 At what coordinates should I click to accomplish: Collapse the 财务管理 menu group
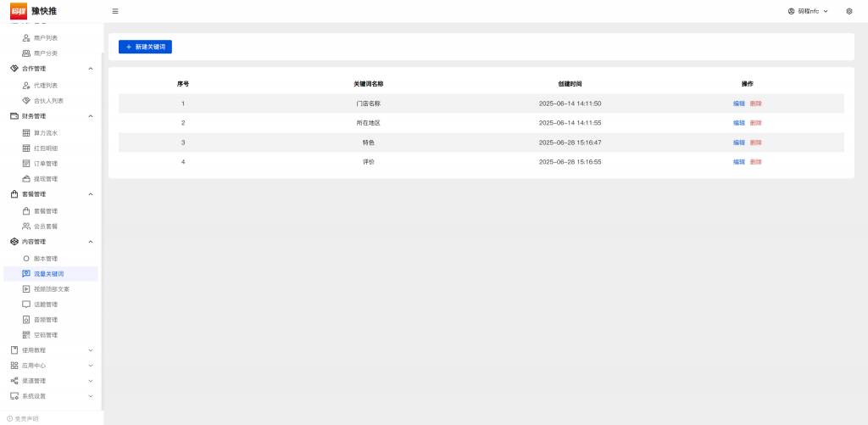(91, 116)
